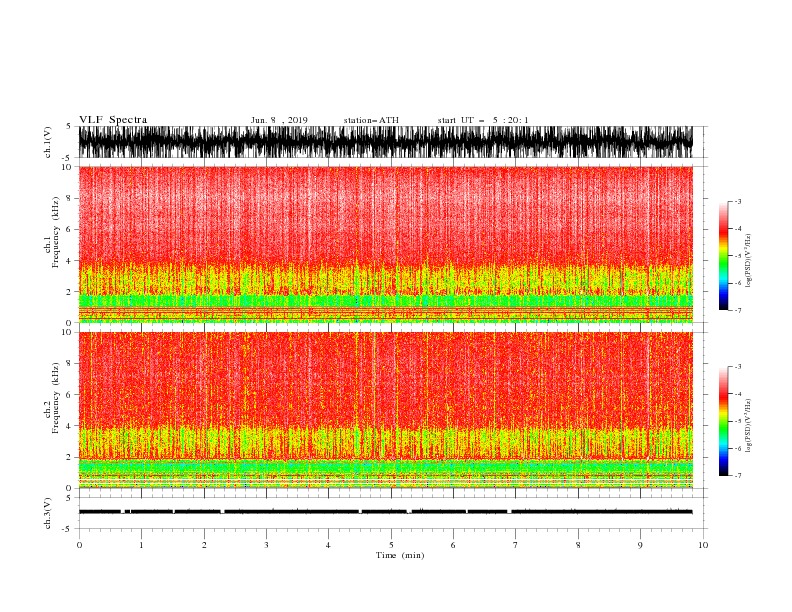This screenshot has height=612, width=792.
Task: Click the 'station=ATH' label
Action: point(371,120)
